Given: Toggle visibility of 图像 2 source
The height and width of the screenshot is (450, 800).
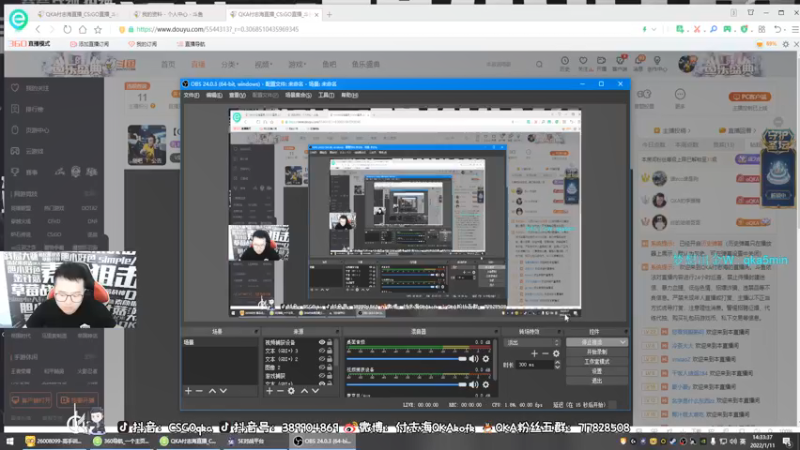Looking at the screenshot, I should [321, 367].
